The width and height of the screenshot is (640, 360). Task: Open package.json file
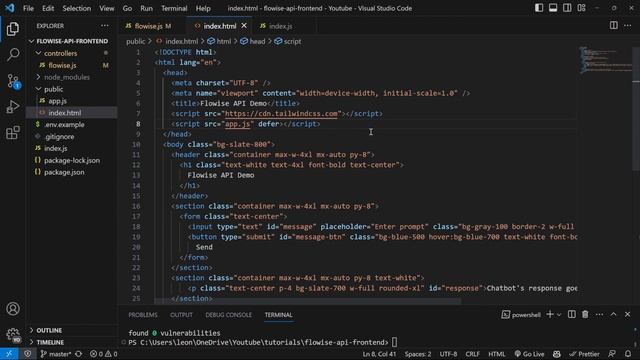(72, 172)
